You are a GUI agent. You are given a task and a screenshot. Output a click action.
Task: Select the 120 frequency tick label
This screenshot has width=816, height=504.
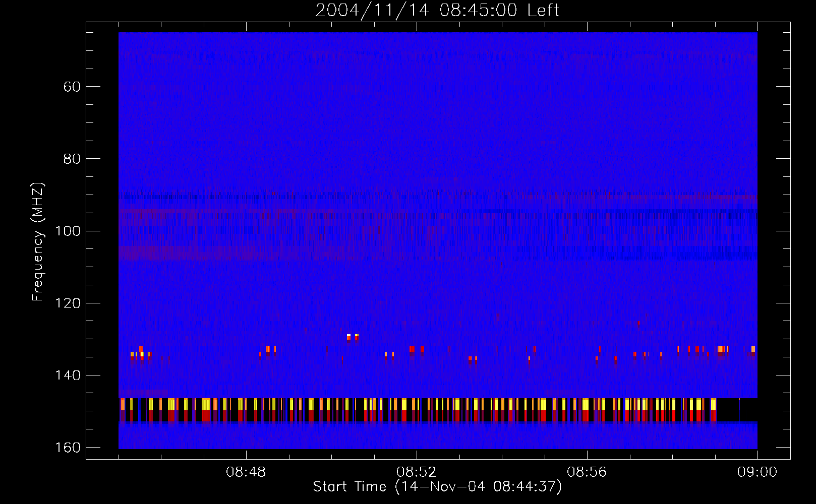(x=68, y=303)
